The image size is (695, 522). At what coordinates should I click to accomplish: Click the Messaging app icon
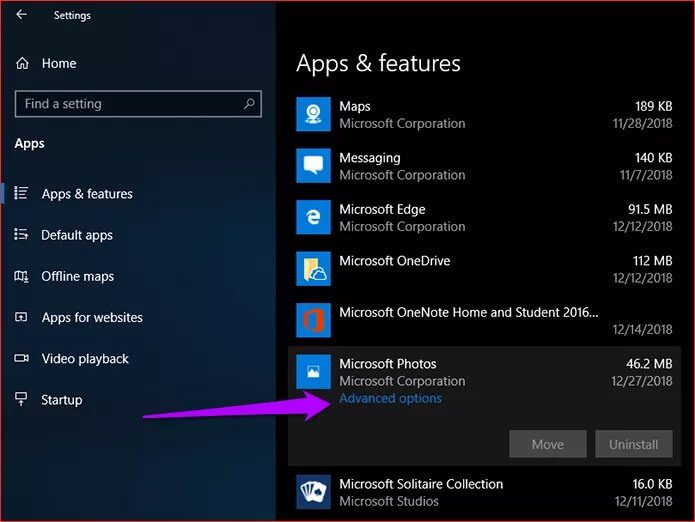pos(313,166)
